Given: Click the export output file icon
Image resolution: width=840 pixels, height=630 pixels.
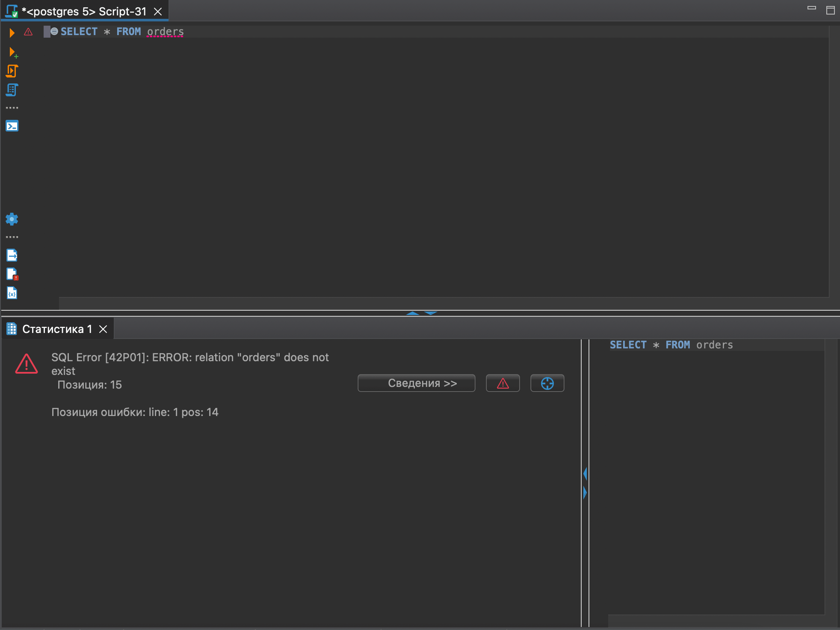Looking at the screenshot, I should click(x=12, y=256).
